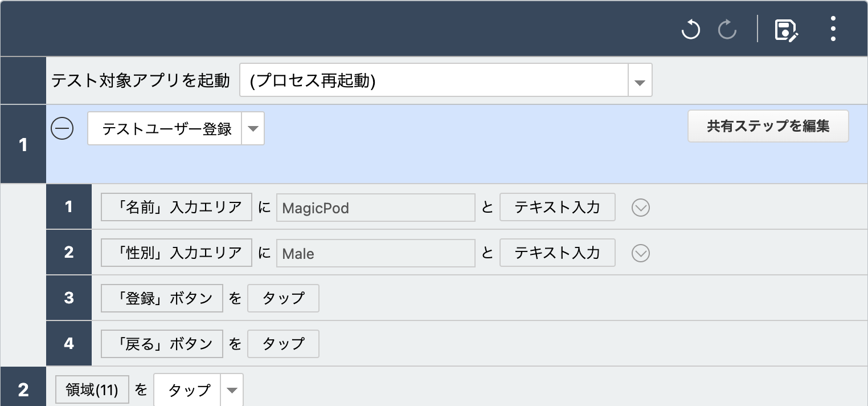Select sub-step number 4 row header
The height and width of the screenshot is (406, 868).
coord(69,344)
